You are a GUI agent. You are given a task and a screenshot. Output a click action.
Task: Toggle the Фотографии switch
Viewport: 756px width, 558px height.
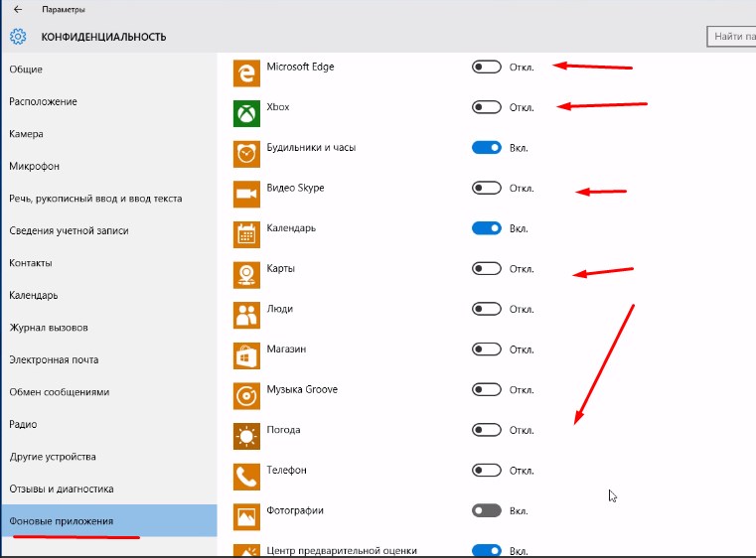[x=487, y=510]
